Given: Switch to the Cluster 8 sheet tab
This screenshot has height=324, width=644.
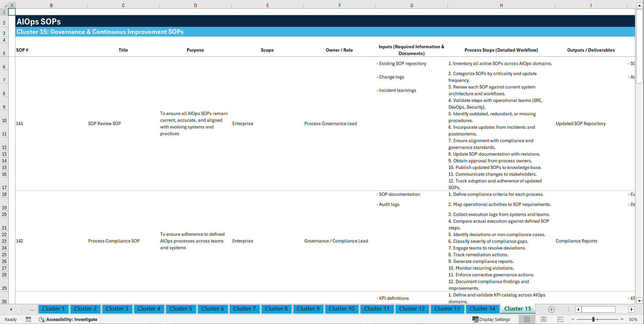Looking at the screenshot, I should pyautogui.click(x=276, y=309).
